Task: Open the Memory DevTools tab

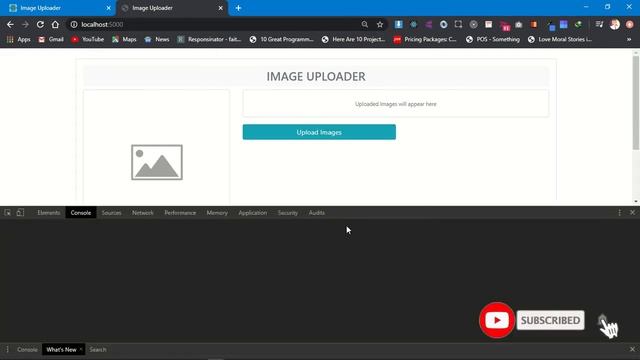Action: point(217,213)
